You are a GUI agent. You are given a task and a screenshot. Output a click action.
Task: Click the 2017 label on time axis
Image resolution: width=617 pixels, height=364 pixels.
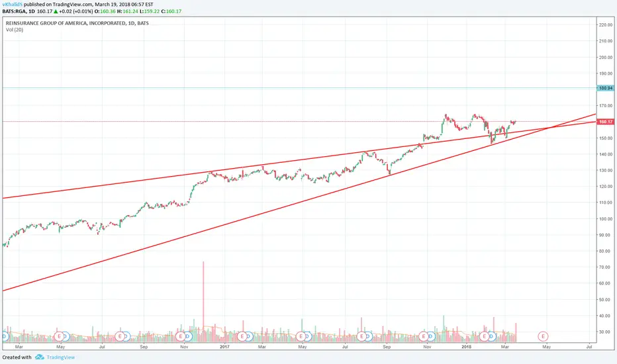point(224,347)
